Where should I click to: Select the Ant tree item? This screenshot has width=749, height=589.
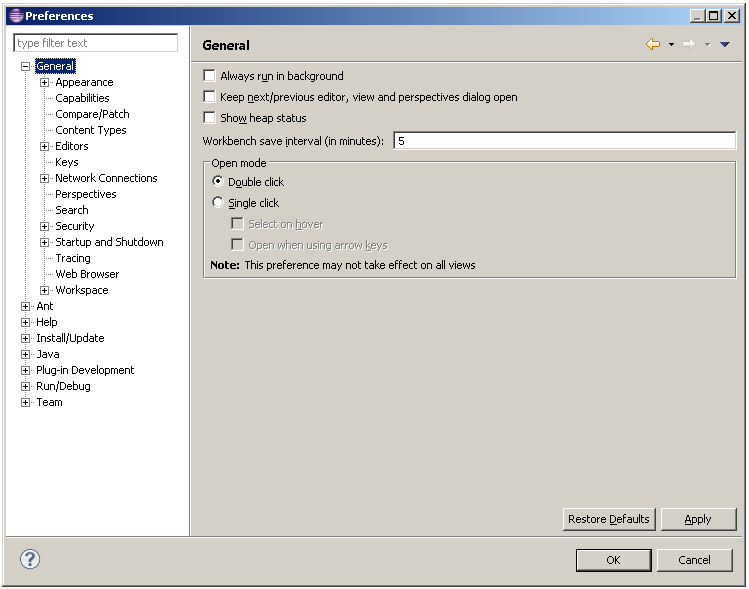tap(45, 306)
